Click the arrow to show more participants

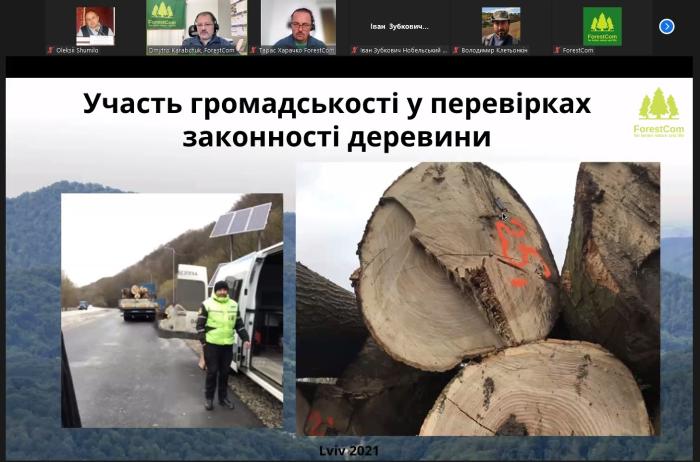(x=667, y=26)
